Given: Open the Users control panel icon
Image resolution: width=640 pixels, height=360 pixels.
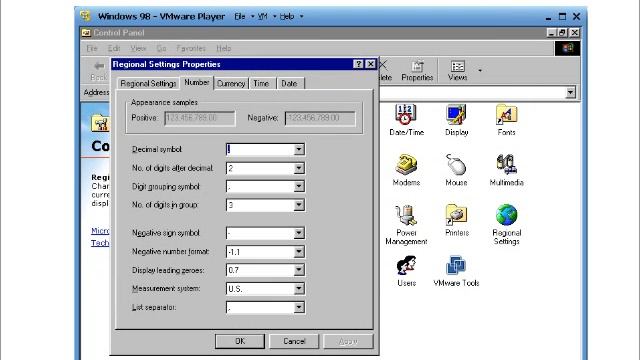Looking at the screenshot, I should click(406, 265).
